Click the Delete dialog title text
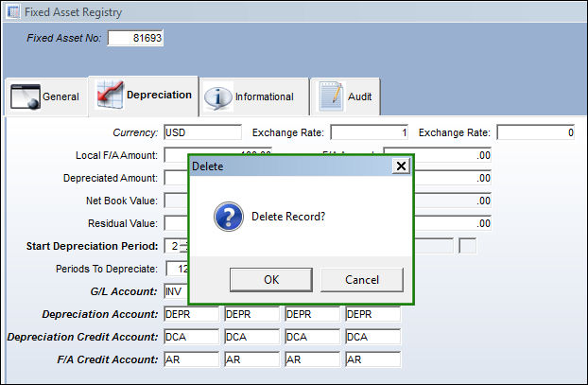The image size is (588, 385). pyautogui.click(x=207, y=166)
